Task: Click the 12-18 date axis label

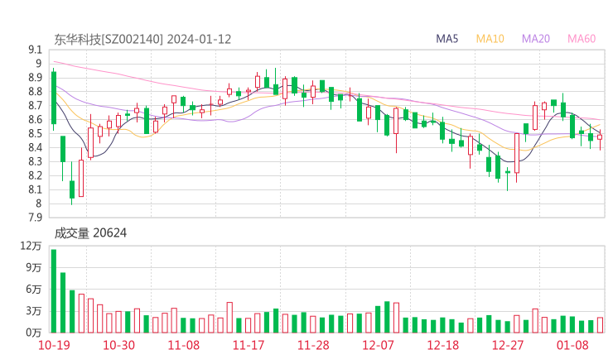Action: (443, 345)
